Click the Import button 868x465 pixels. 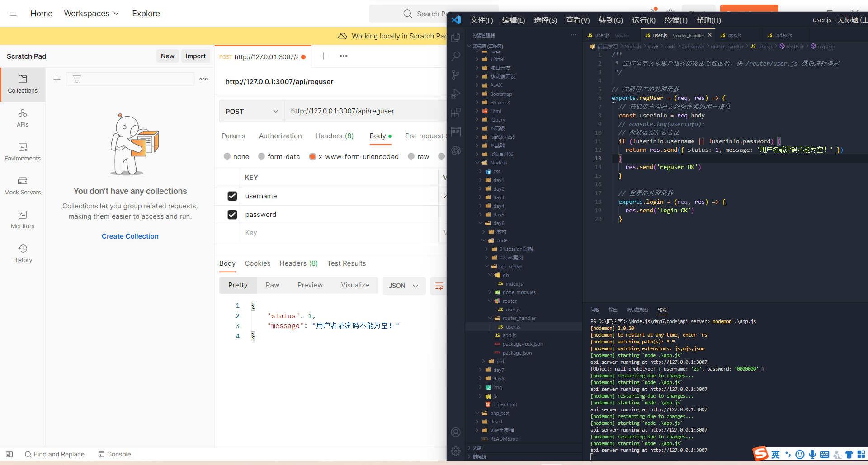tap(195, 56)
